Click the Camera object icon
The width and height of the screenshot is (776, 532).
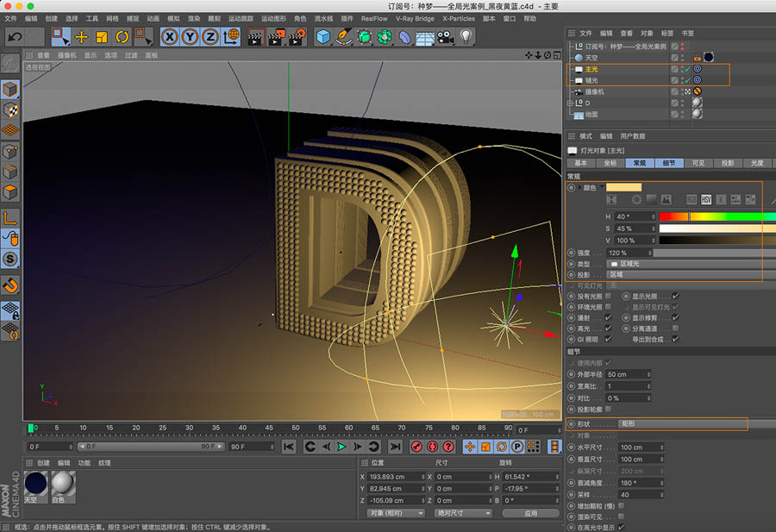pyautogui.click(x=446, y=37)
